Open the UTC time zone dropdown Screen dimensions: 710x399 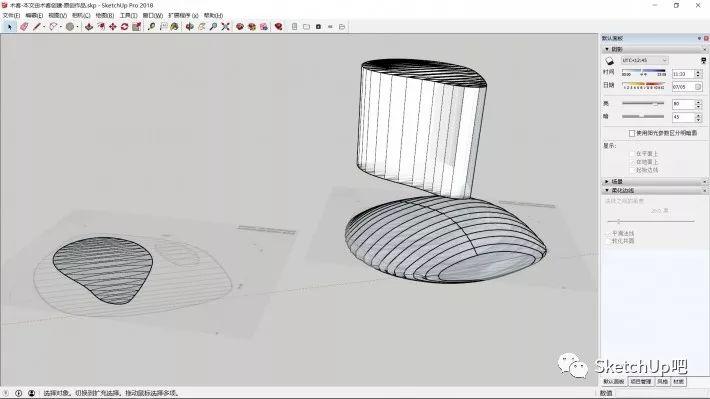tap(644, 60)
